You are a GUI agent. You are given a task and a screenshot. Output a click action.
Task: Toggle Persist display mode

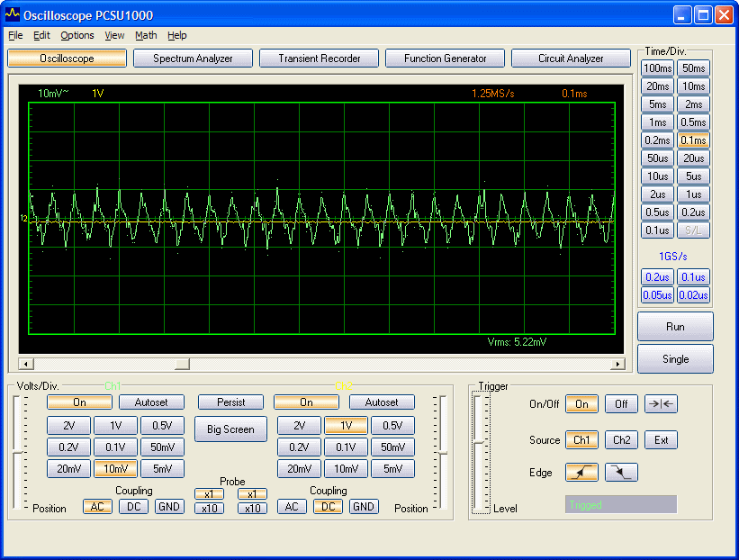pos(231,402)
